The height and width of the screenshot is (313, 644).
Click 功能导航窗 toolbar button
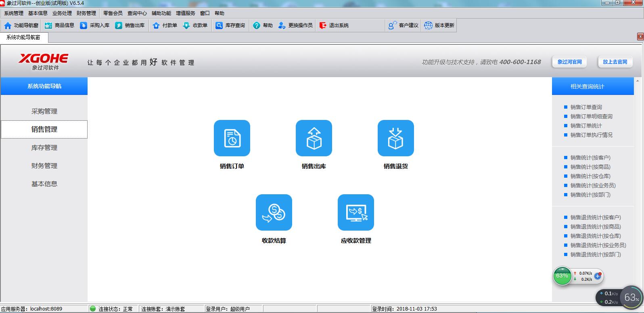(x=21, y=25)
